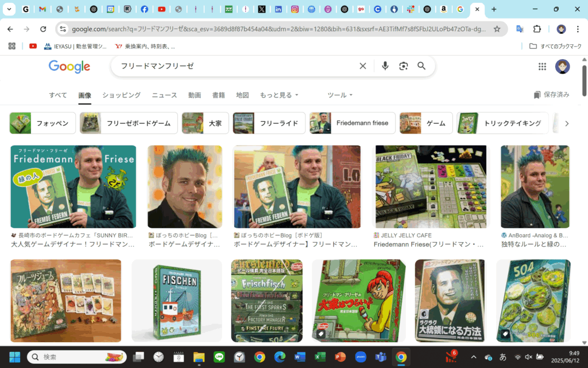Open Chrome extensions puzzle icon
This screenshot has width=588, height=368.
537,29
